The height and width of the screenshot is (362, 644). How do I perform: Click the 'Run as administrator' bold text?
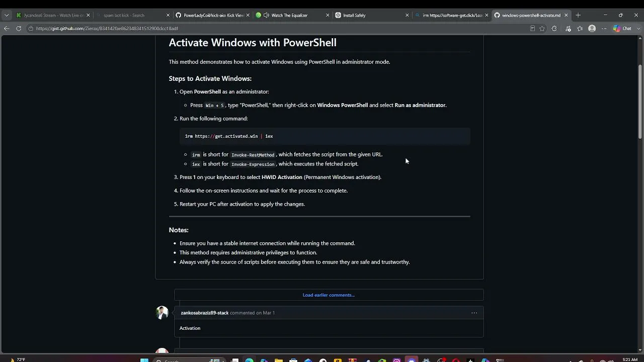click(420, 105)
